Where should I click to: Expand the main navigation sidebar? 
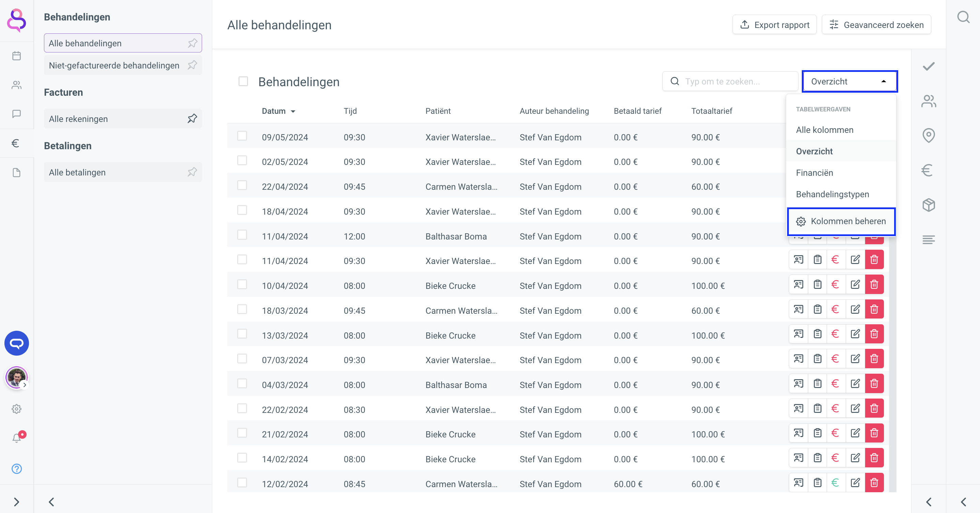pos(16,502)
